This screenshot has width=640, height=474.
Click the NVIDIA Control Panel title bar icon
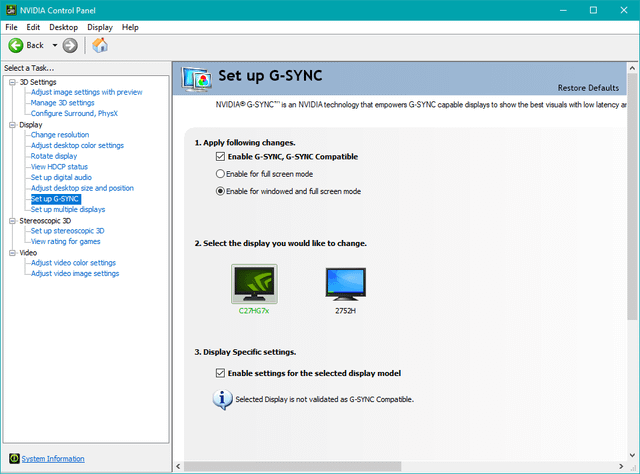[10, 9]
